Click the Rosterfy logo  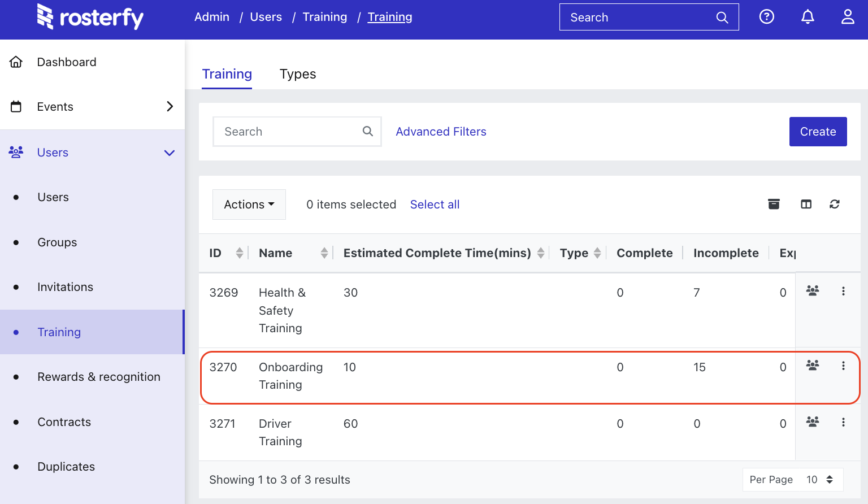point(90,17)
